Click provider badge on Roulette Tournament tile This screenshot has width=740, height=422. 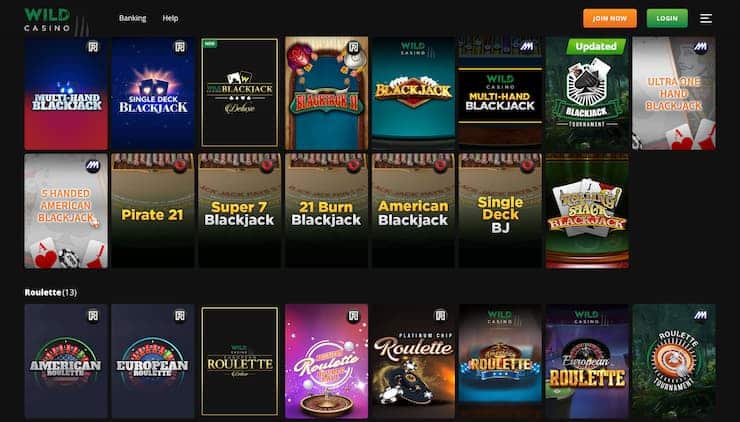(700, 315)
